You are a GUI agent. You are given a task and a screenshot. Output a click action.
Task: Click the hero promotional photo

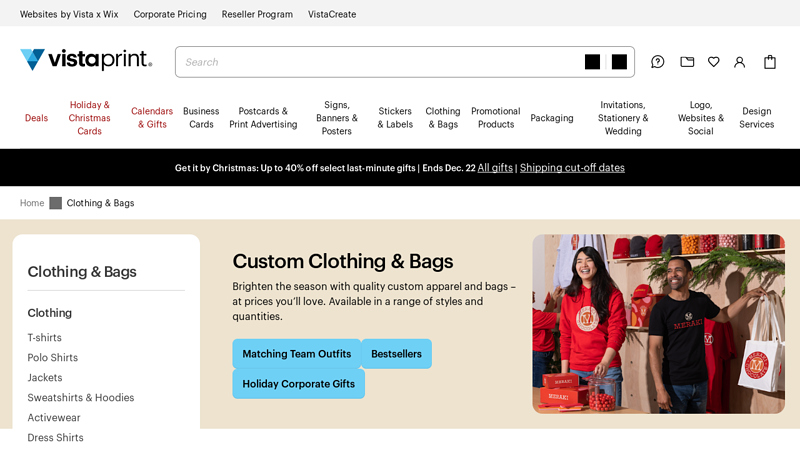click(x=658, y=324)
